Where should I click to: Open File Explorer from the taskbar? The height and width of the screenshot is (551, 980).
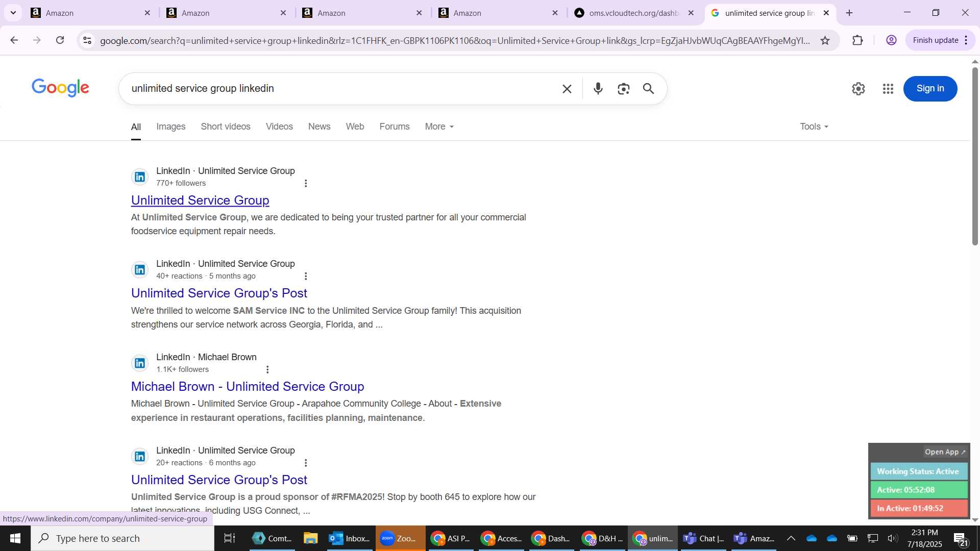pos(310,538)
